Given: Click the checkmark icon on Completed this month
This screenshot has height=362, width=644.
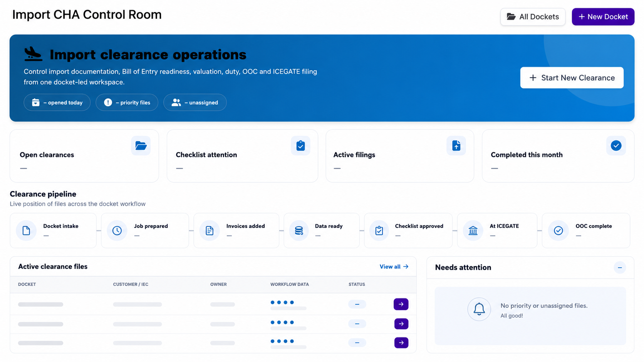Looking at the screenshot, I should point(616,146).
